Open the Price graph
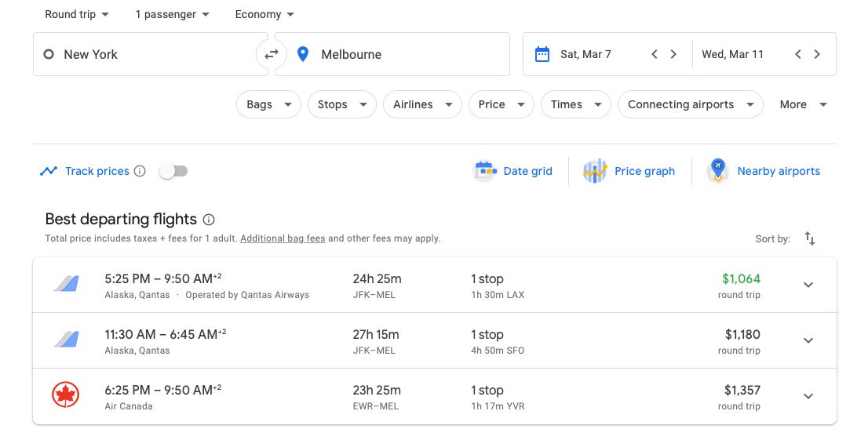 [x=629, y=171]
